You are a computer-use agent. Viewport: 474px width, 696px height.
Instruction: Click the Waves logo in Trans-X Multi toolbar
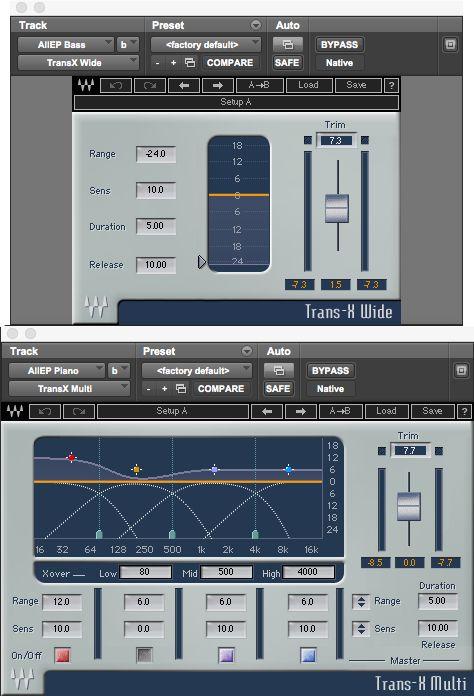coord(14,411)
